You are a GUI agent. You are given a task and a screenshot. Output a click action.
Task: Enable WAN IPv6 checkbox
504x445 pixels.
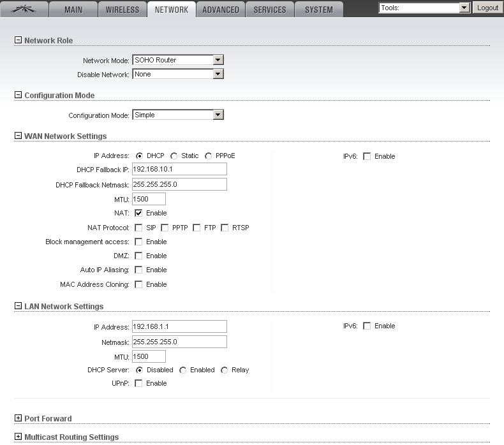pos(367,156)
